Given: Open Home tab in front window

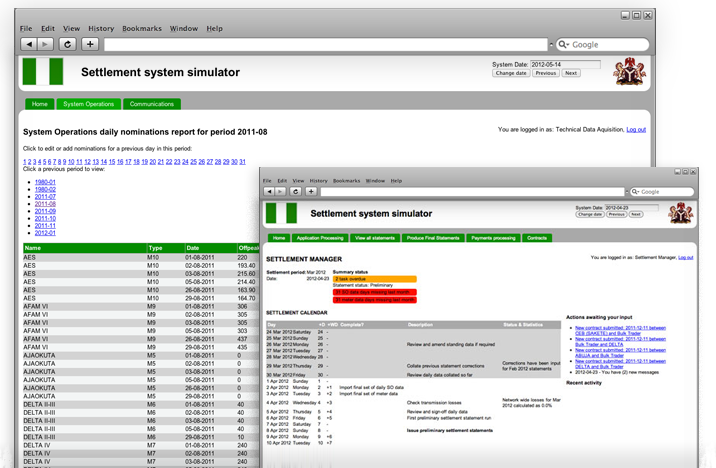Looking at the screenshot, I should (x=279, y=238).
